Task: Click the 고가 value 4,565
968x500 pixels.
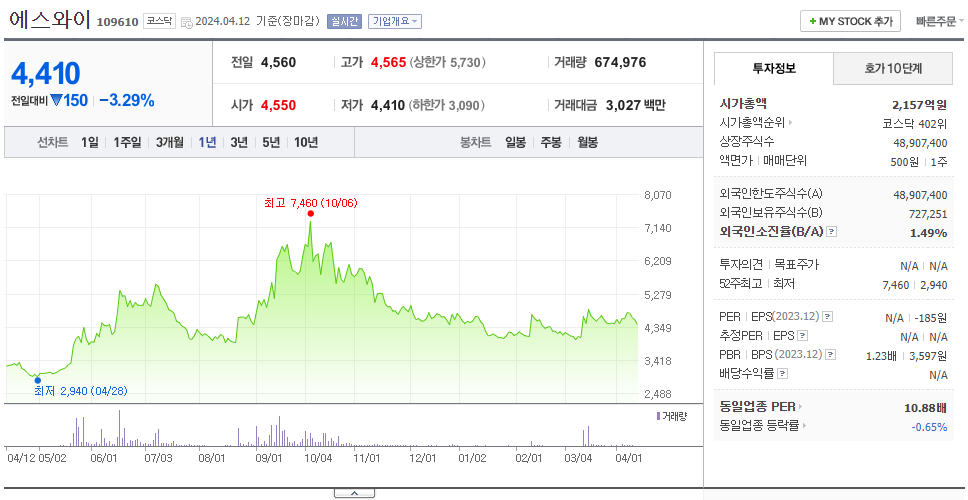Action: coord(388,62)
